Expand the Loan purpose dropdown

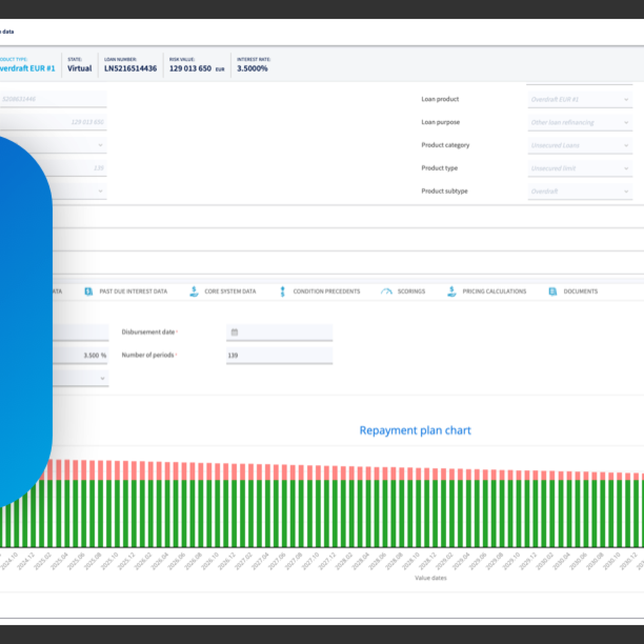[626, 122]
